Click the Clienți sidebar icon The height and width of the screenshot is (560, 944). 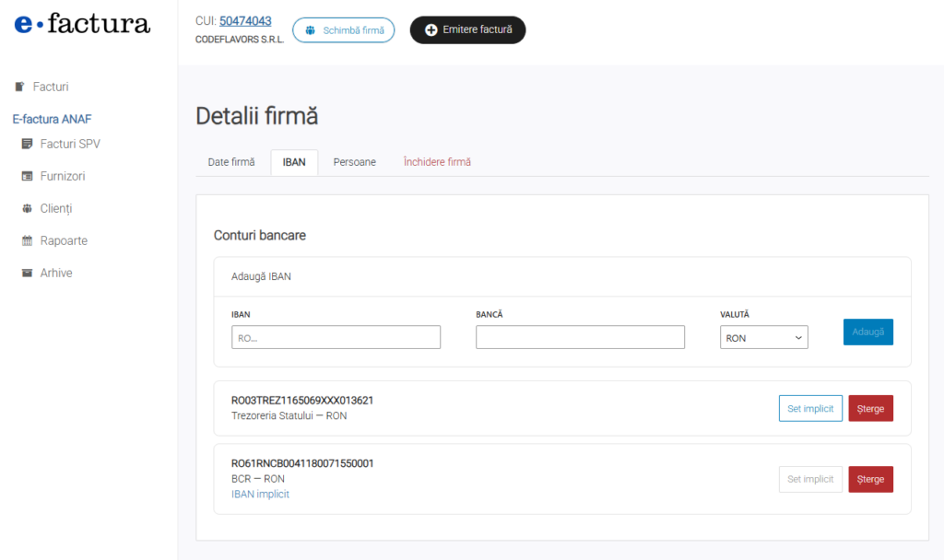pos(27,208)
